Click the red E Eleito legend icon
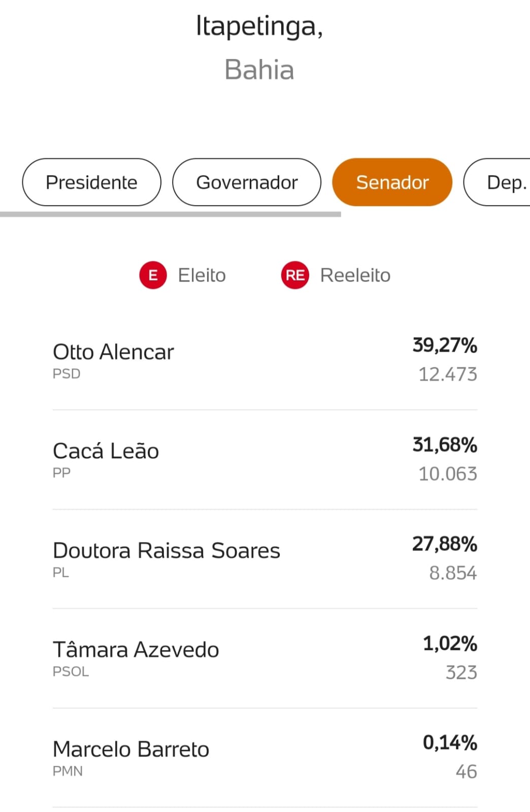The width and height of the screenshot is (530, 812). point(153,275)
